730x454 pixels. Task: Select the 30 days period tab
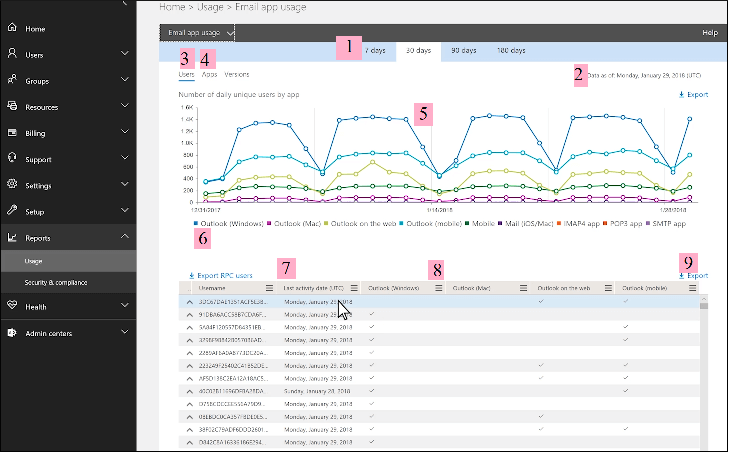click(418, 51)
